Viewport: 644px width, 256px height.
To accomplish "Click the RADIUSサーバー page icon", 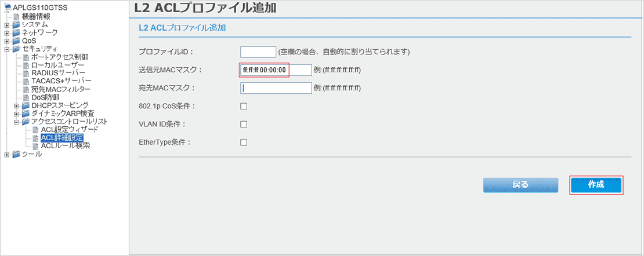I will tap(26, 73).
